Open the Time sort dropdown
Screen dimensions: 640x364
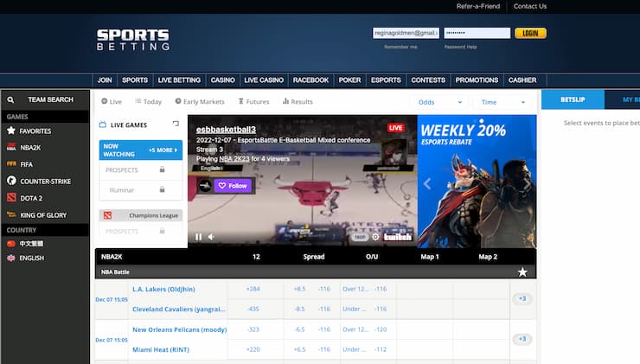[502, 102]
